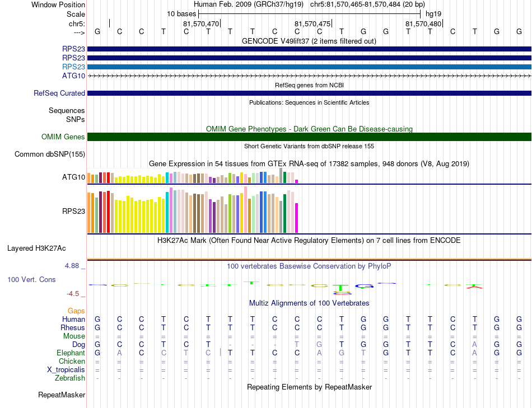This screenshot has height=408, width=532.
Task: Click the Mouse alignment row label
Action: (x=74, y=336)
